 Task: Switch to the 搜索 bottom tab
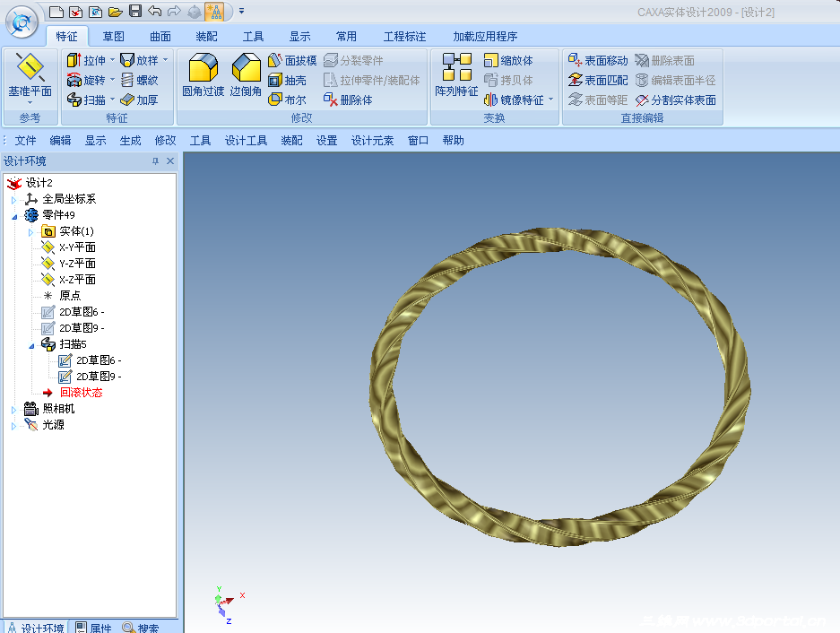tap(141, 628)
